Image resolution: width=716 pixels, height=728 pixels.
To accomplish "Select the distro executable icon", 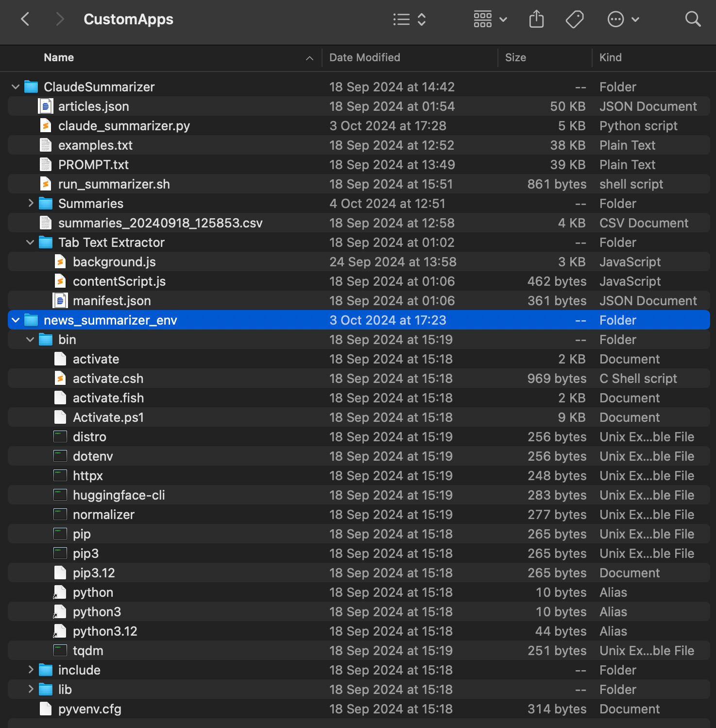I will point(60,436).
